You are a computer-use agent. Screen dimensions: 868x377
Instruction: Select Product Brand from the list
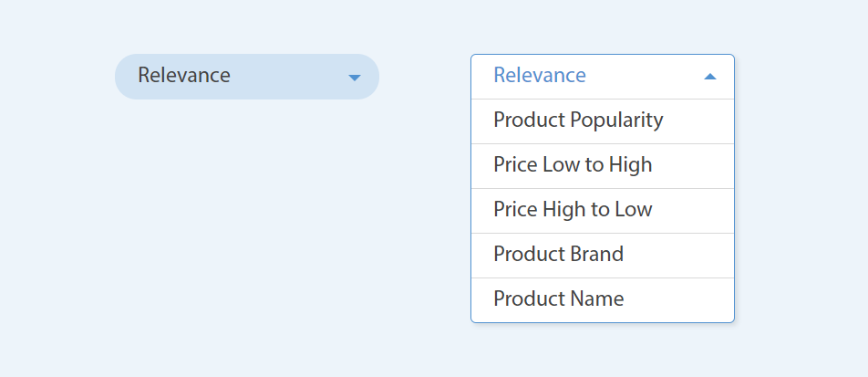(603, 256)
